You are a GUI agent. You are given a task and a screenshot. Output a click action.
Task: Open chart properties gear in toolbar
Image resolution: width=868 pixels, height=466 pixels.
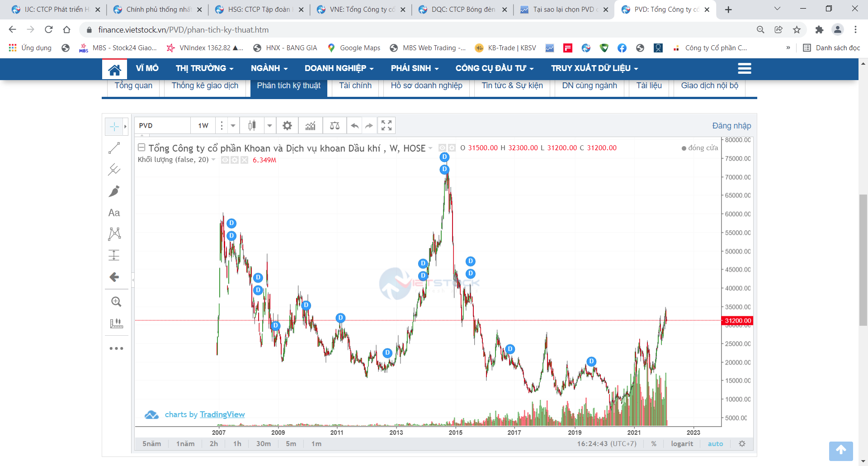tap(287, 126)
